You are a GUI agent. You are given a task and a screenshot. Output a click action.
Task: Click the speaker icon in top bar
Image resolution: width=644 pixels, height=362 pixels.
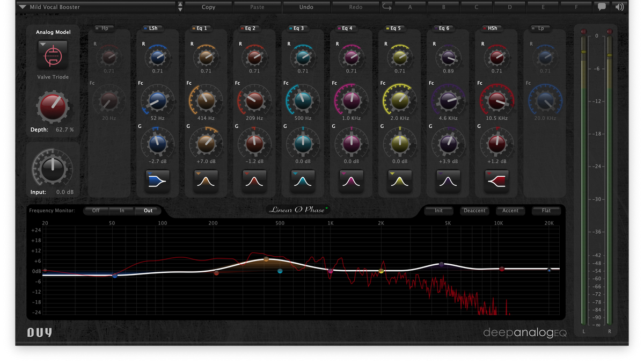(x=619, y=7)
